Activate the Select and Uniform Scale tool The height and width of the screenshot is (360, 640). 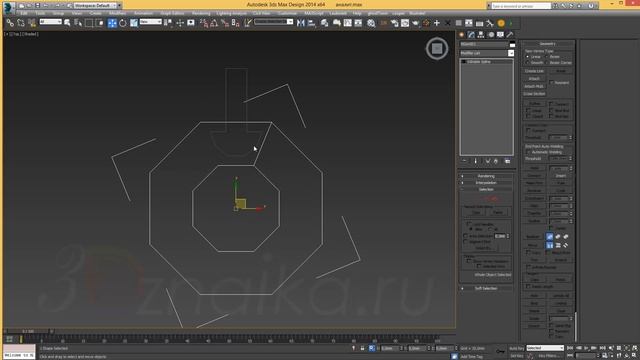click(x=134, y=23)
